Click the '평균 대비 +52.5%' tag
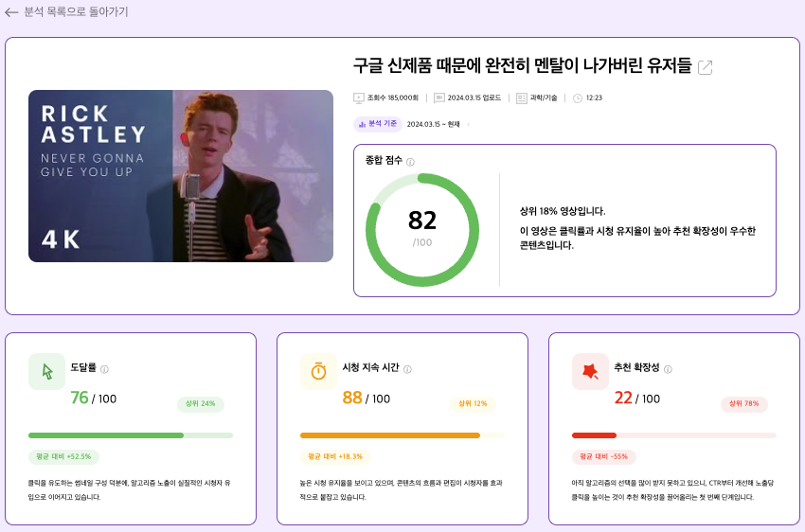 pos(63,456)
